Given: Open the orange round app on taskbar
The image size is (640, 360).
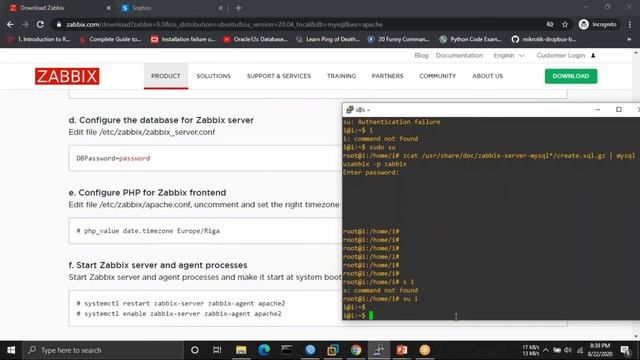Looking at the screenshot, I should click(425, 350).
